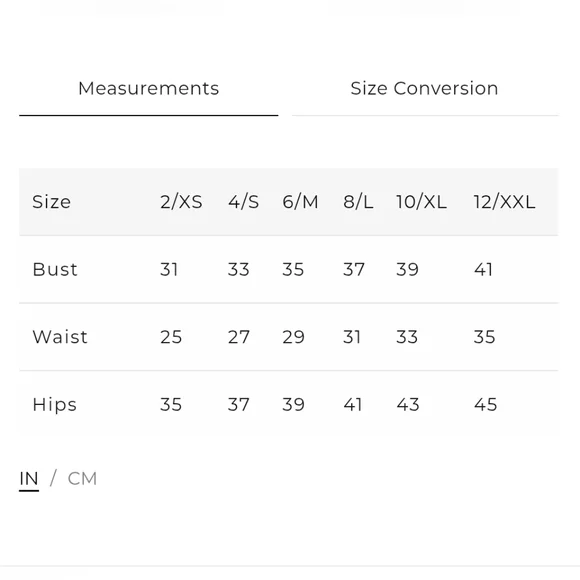Toggle units to CM
The height and width of the screenshot is (580, 580).
(82, 479)
